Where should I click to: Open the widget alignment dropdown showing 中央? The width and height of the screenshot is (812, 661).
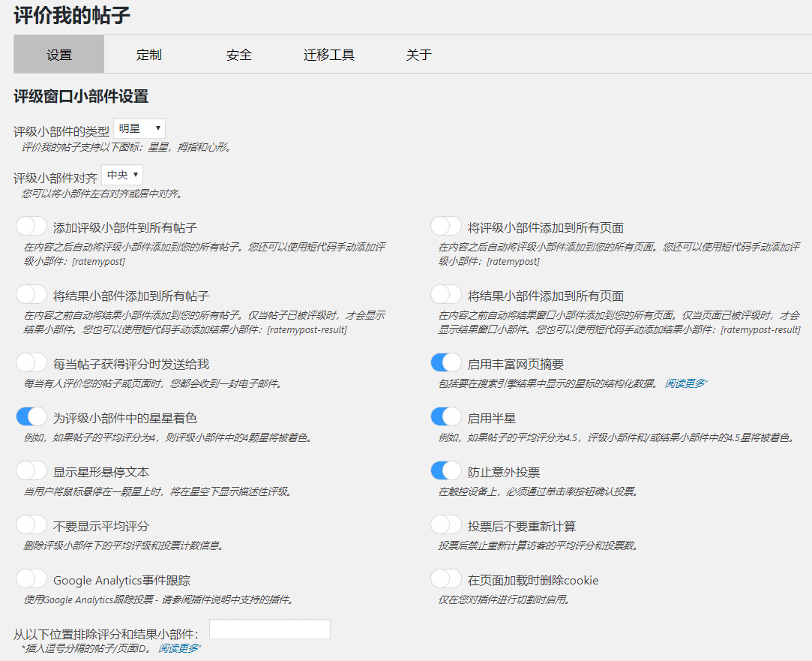pyautogui.click(x=122, y=175)
